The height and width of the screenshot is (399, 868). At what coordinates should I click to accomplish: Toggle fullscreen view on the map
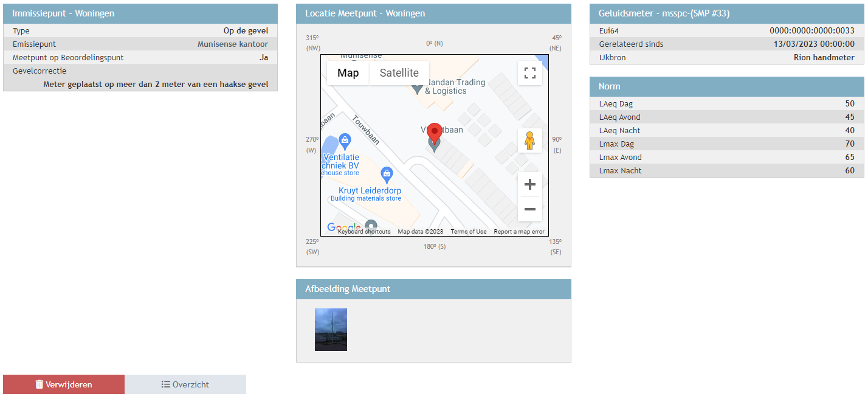(x=529, y=73)
